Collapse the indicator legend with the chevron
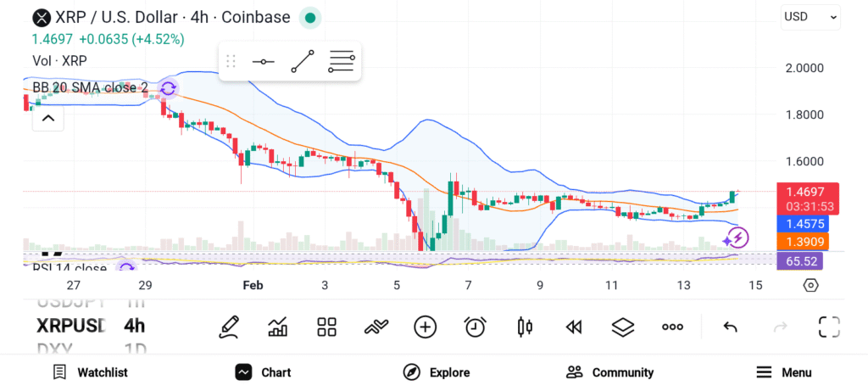Screen dimensions: 868x391 [x=48, y=118]
